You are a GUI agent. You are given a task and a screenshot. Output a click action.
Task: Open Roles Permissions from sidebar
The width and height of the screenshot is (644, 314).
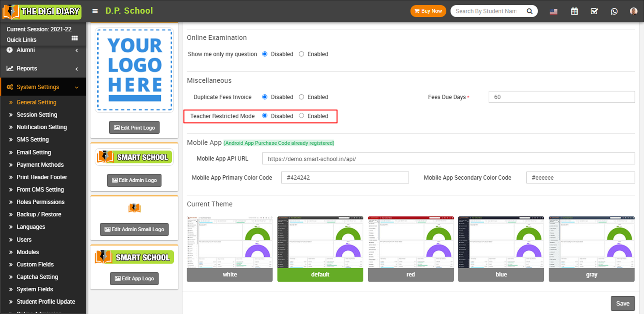[40, 202]
